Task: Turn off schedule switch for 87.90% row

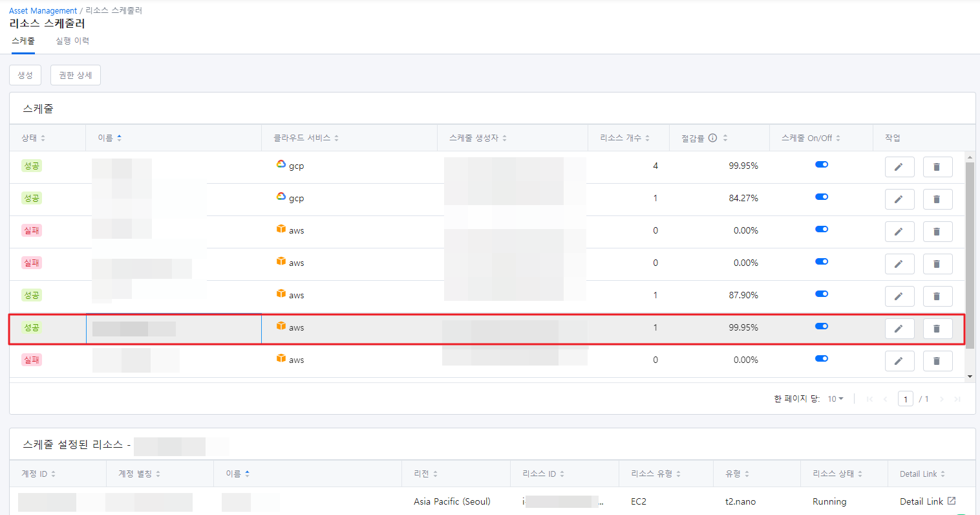Action: point(822,294)
